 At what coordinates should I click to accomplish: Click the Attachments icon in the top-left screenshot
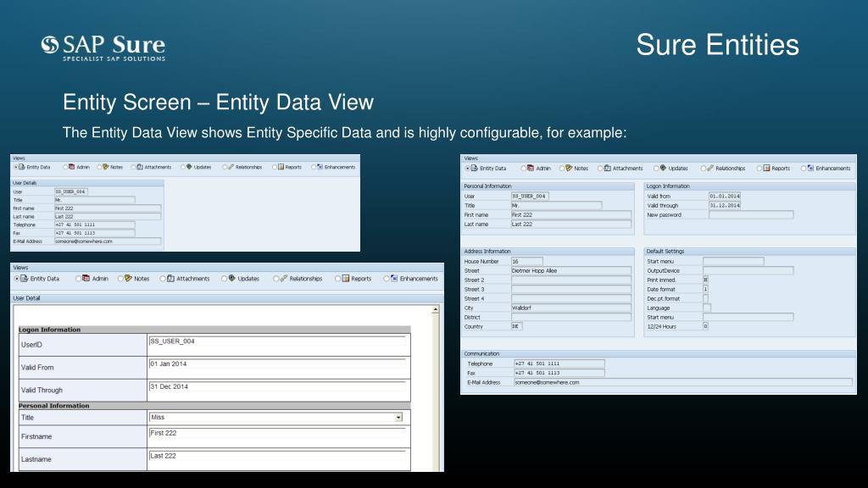[140, 167]
